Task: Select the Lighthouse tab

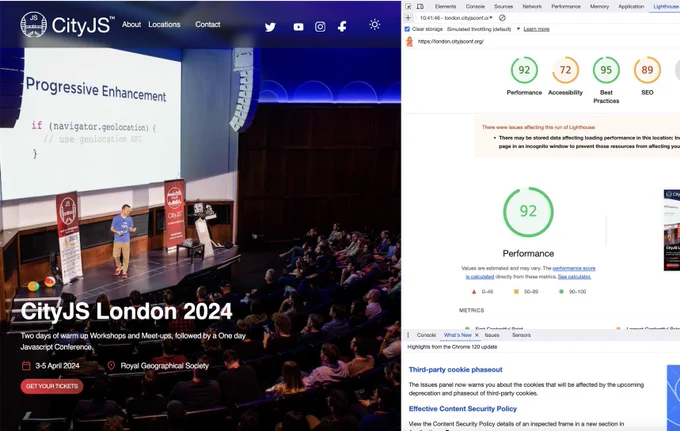Action: [666, 7]
